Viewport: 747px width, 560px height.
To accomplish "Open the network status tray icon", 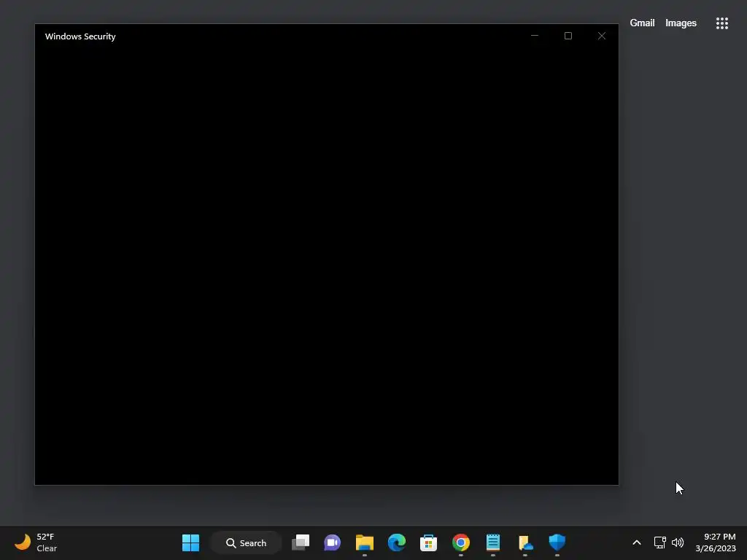I will tap(659, 542).
